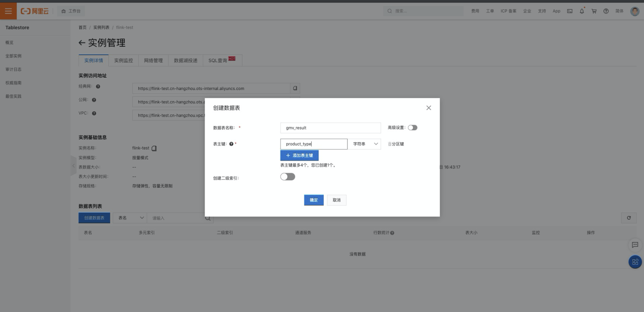This screenshot has height=312, width=644.
Task: Click the 表名 column header
Action: 88,233
